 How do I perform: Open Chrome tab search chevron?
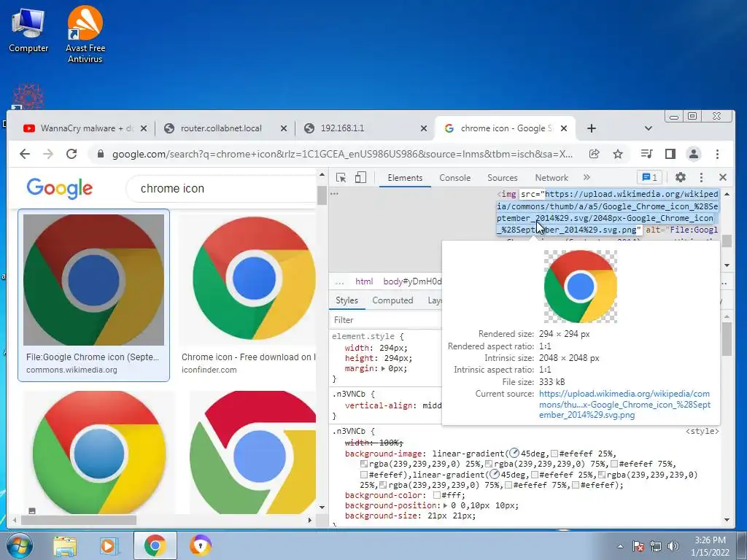pos(648,128)
